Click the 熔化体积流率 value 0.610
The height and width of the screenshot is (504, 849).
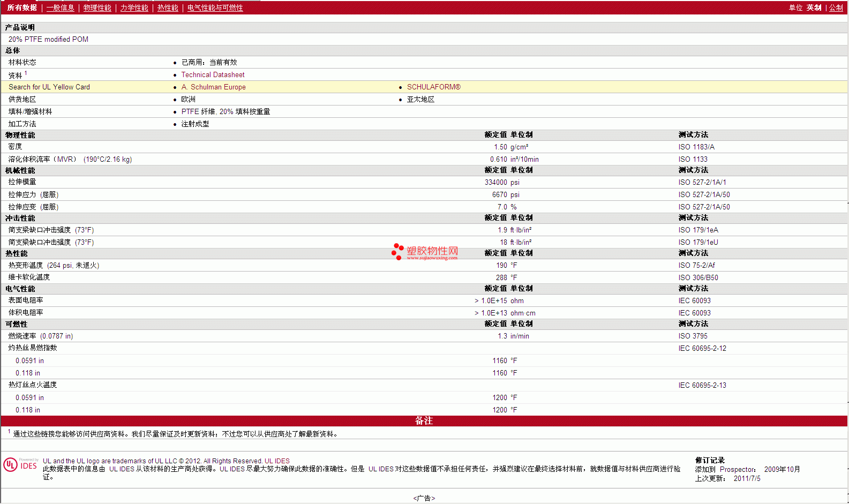pos(498,160)
